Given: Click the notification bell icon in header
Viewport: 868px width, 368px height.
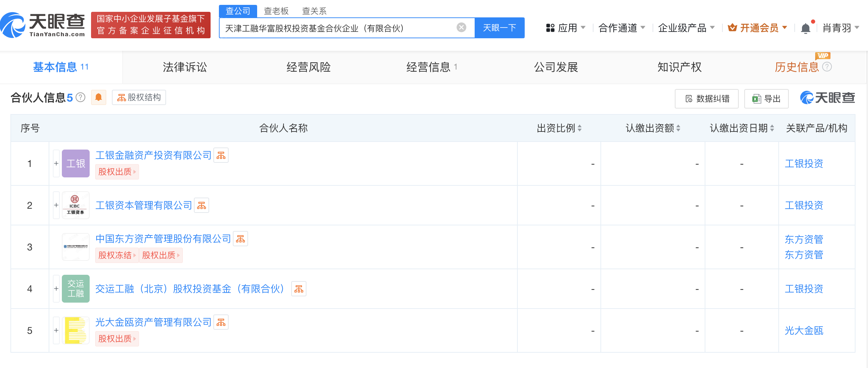Looking at the screenshot, I should pos(805,28).
